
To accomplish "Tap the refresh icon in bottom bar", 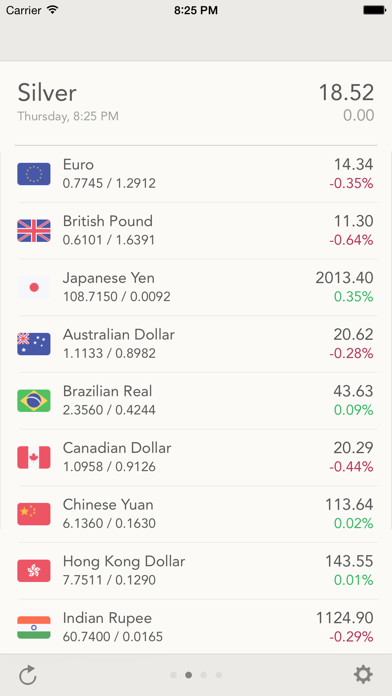I will pos(28,675).
